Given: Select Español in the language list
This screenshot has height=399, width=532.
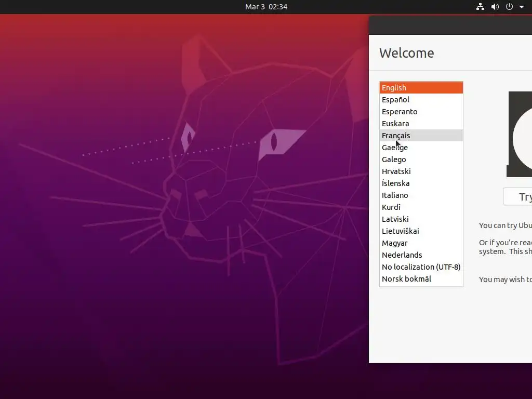Looking at the screenshot, I should [x=421, y=100].
